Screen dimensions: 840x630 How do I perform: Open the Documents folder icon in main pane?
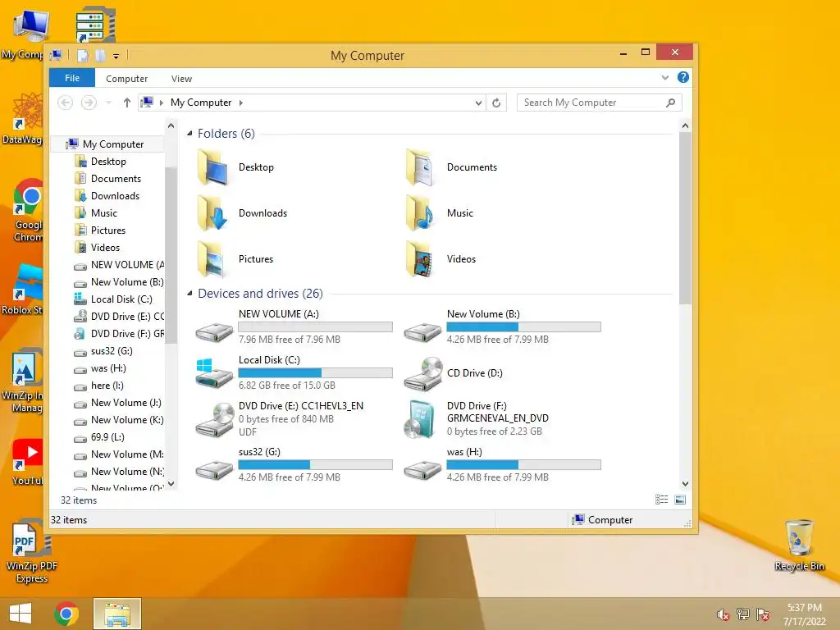pyautogui.click(x=421, y=167)
